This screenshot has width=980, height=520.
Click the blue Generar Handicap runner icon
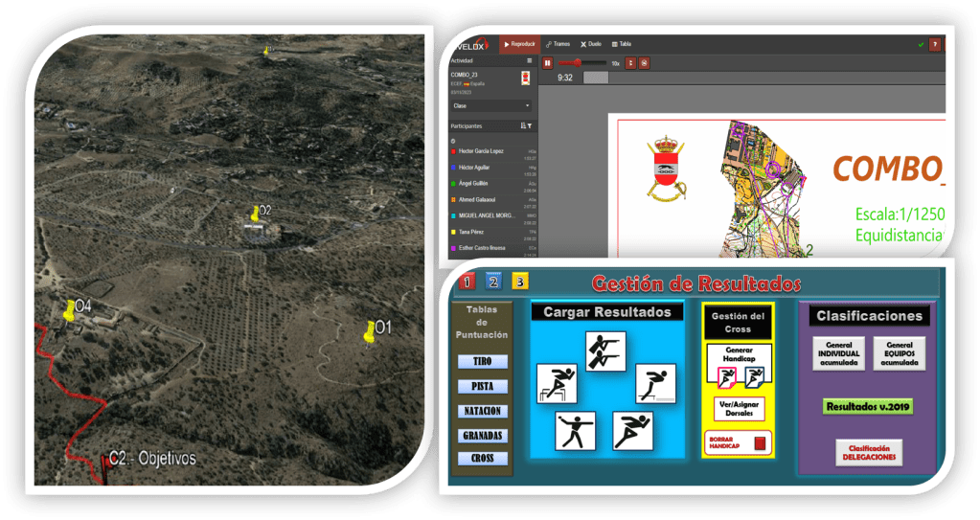pyautogui.click(x=754, y=376)
